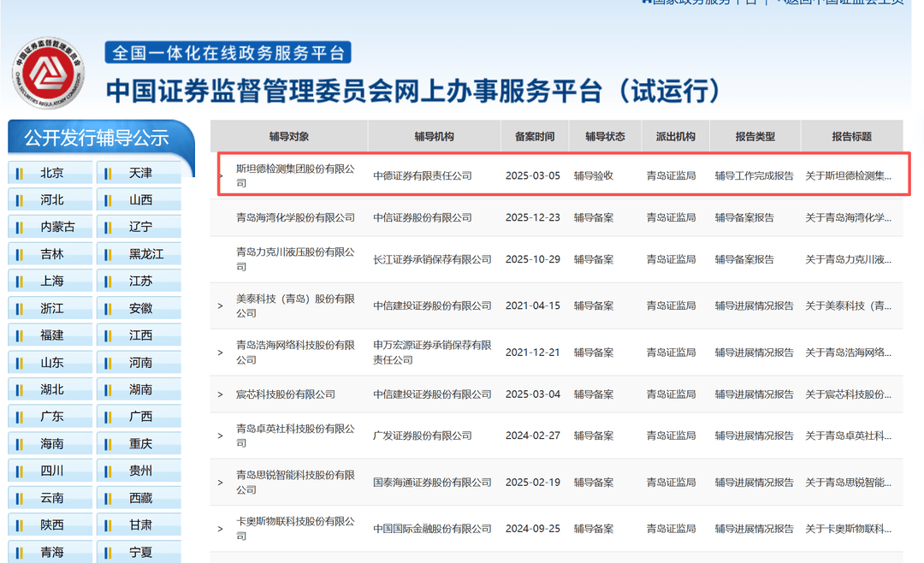Click the 备案时间 column header
The width and height of the screenshot is (924, 563).
click(x=533, y=135)
